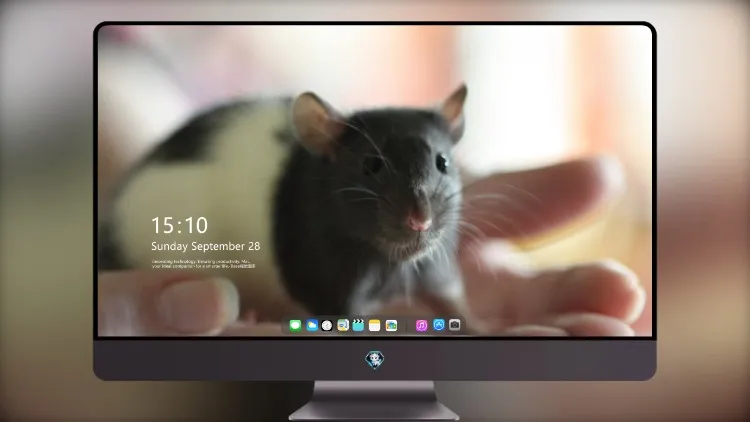Launch the Clock app from dock
750x422 pixels.
coord(327,325)
